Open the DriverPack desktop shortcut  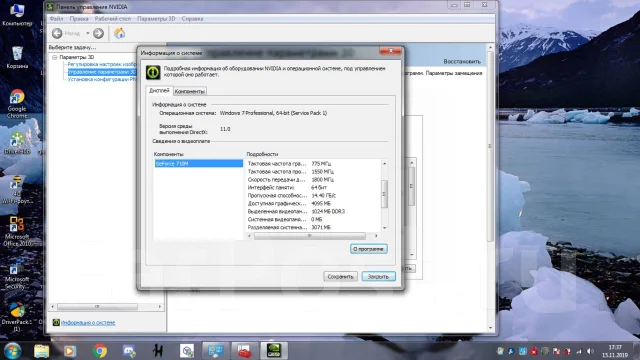point(16,316)
